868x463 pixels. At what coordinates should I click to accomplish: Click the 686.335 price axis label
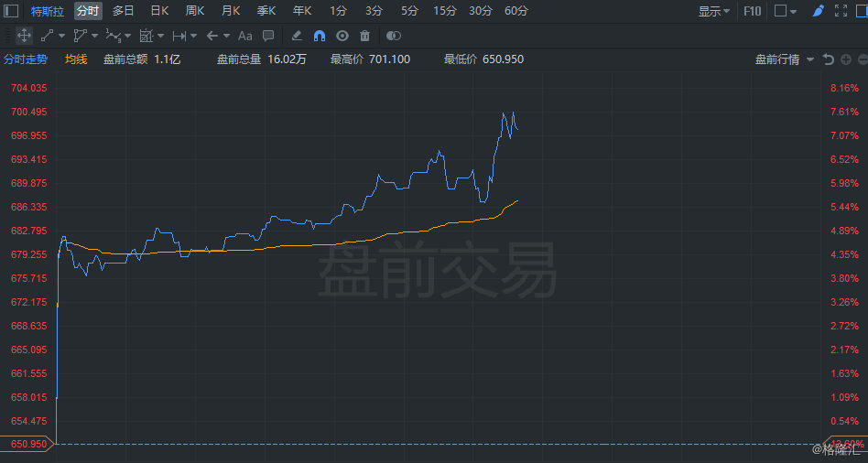tap(28, 207)
